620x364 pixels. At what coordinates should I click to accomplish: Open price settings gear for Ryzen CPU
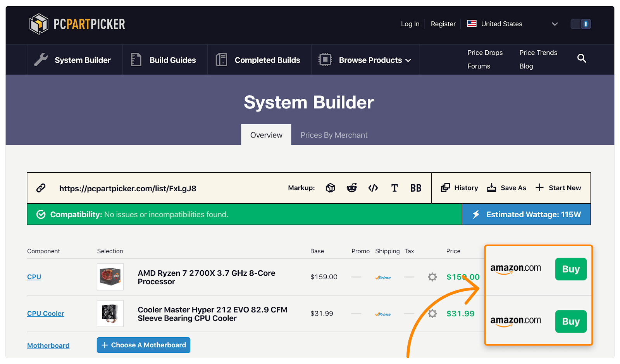[x=432, y=277]
